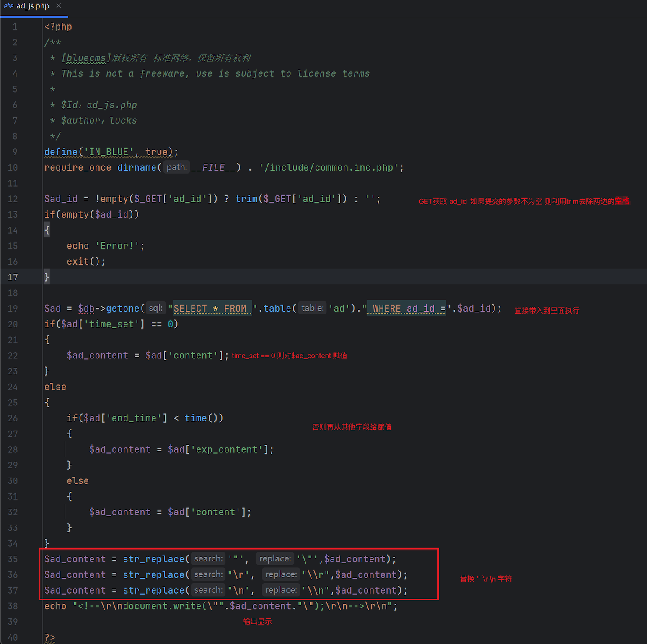Click the 'IN_BLUE' string constant
647x644 pixels.
[109, 152]
